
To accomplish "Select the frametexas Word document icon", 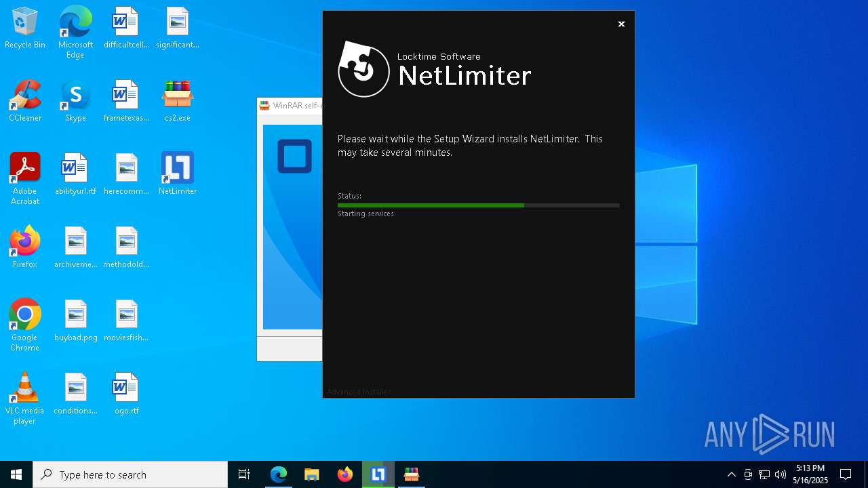I will pyautogui.click(x=126, y=102).
